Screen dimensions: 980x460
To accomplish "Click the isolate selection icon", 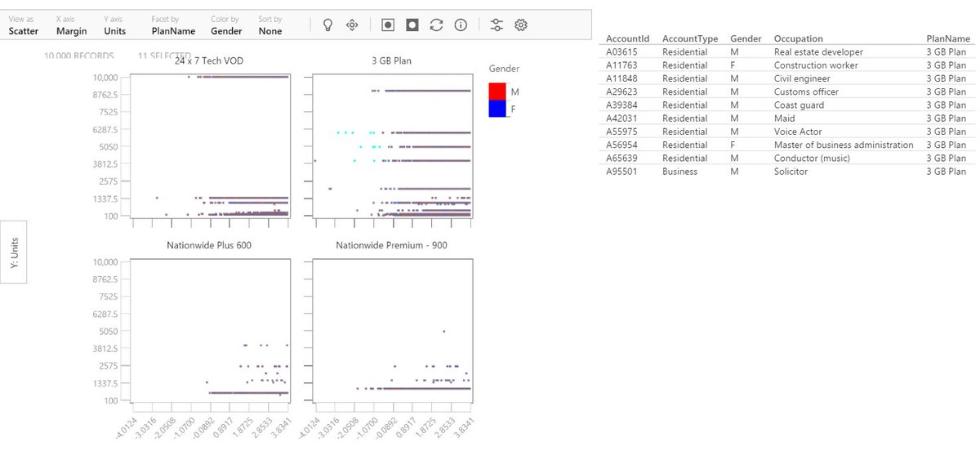I will click(389, 25).
